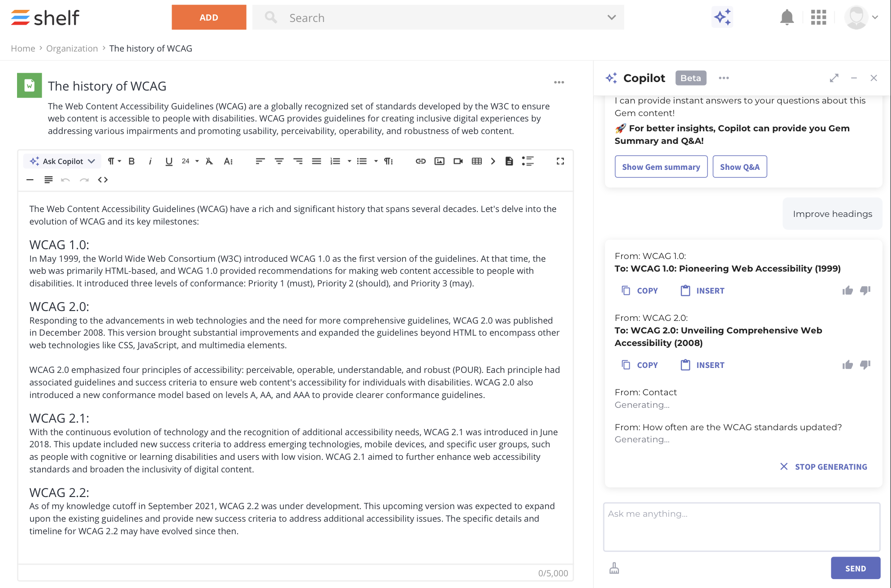Viewport: 891px width, 588px height.
Task: Click the insert table icon
Action: 477,161
